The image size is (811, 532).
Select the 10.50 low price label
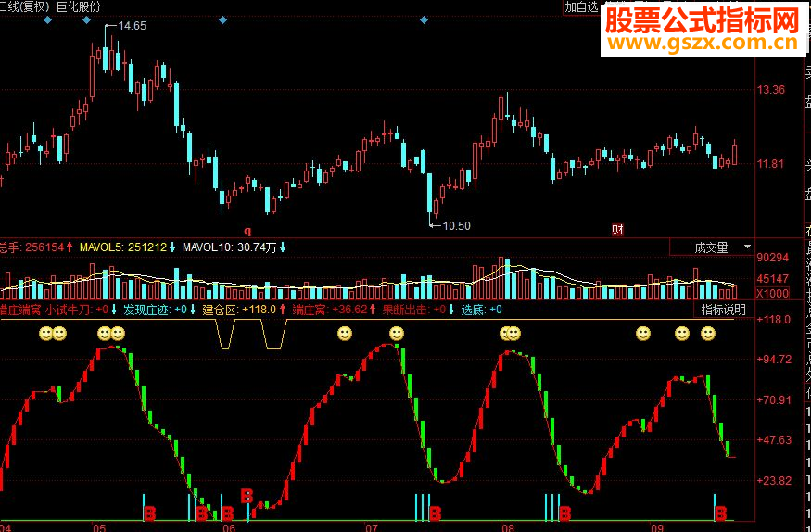click(x=457, y=226)
